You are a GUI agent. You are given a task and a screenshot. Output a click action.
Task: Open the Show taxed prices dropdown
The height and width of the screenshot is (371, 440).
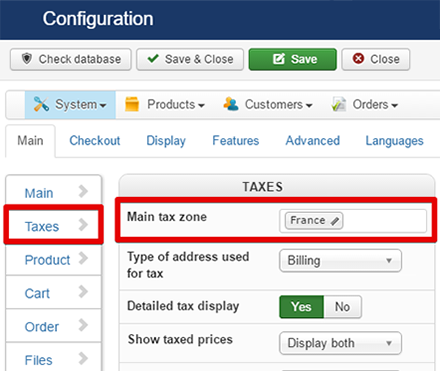340,343
